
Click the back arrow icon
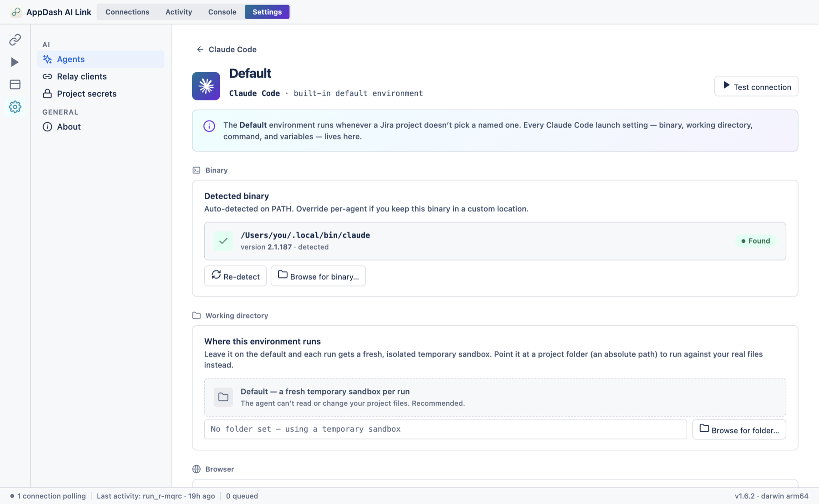tap(200, 49)
